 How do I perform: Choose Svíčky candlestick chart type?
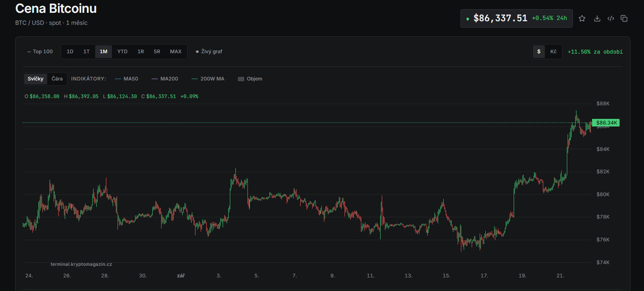tap(36, 79)
